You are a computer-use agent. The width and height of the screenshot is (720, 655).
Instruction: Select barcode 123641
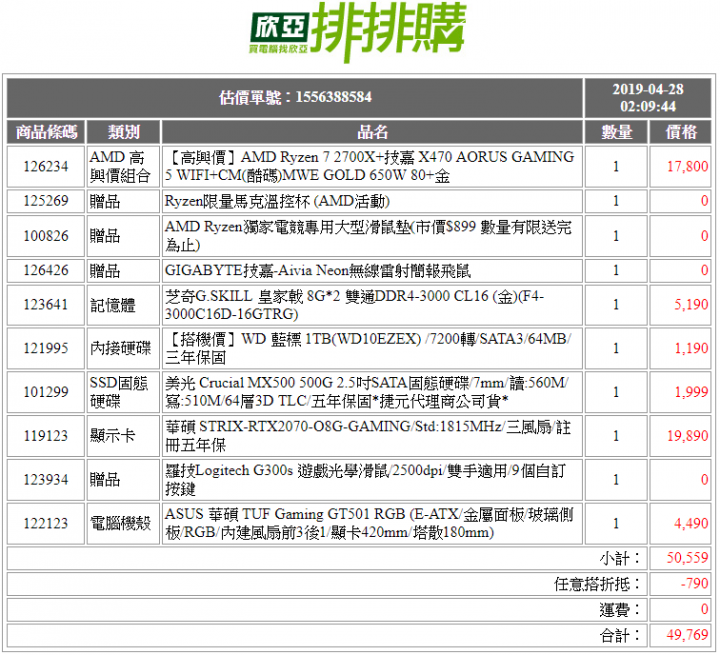(46, 305)
